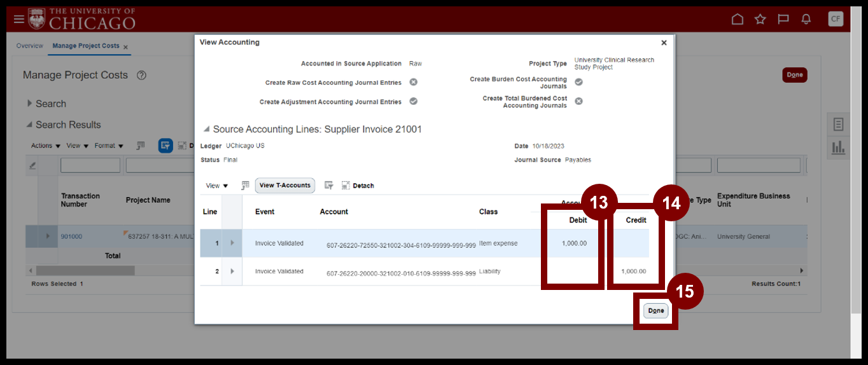Select the Liability class cell
868x365 pixels.
point(490,271)
